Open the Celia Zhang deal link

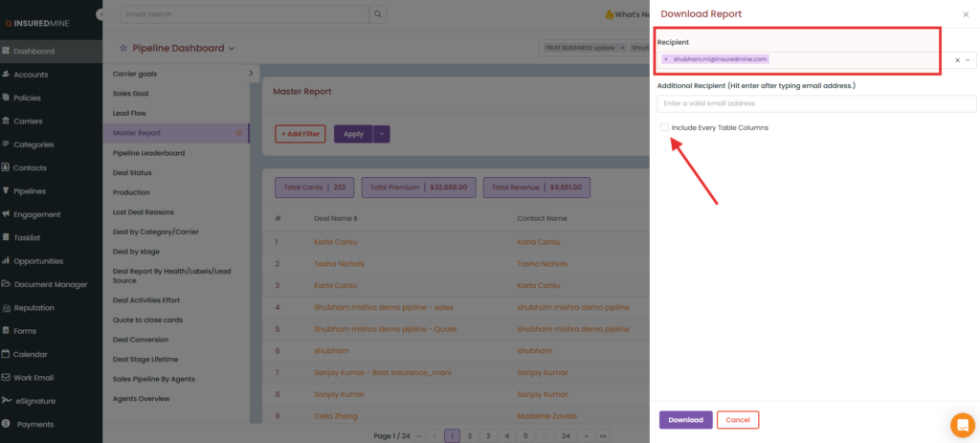pyautogui.click(x=336, y=416)
